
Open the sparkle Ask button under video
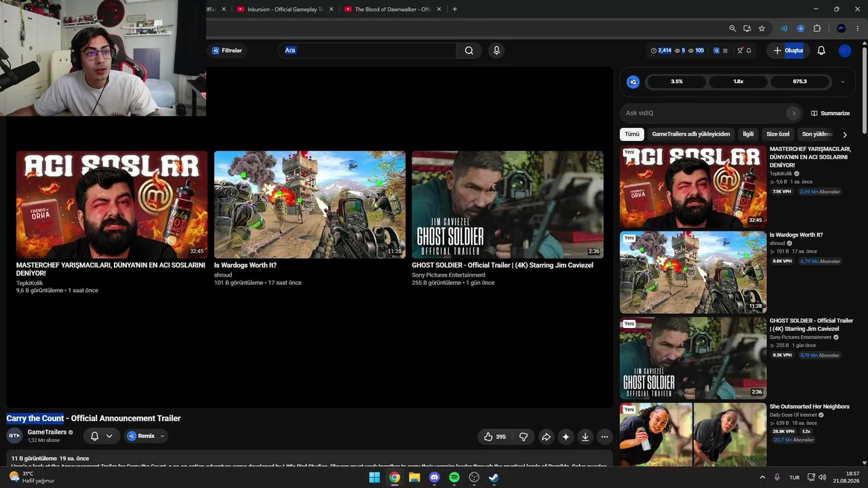pos(566,436)
